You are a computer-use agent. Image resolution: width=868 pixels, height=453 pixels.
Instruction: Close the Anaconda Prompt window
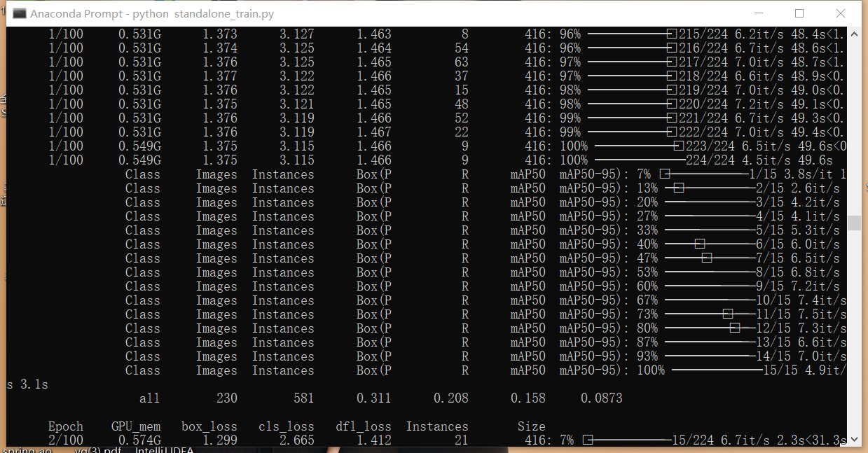[x=841, y=13]
